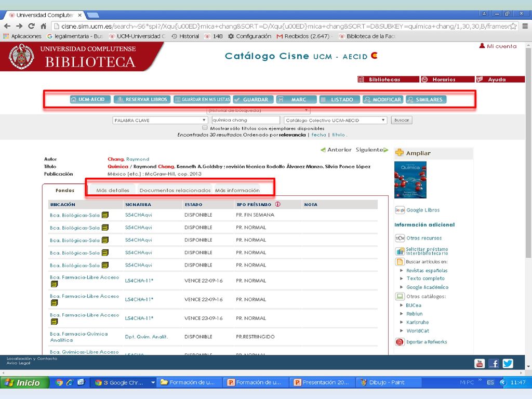Screen dimensions: 532x399
Task: Go back with browser back arrow
Action: [7, 26]
